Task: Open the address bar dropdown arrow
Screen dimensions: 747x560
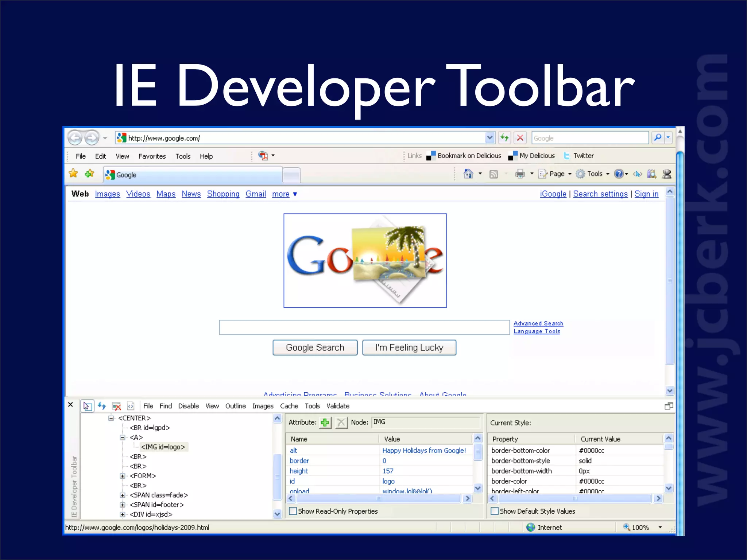Action: click(490, 138)
